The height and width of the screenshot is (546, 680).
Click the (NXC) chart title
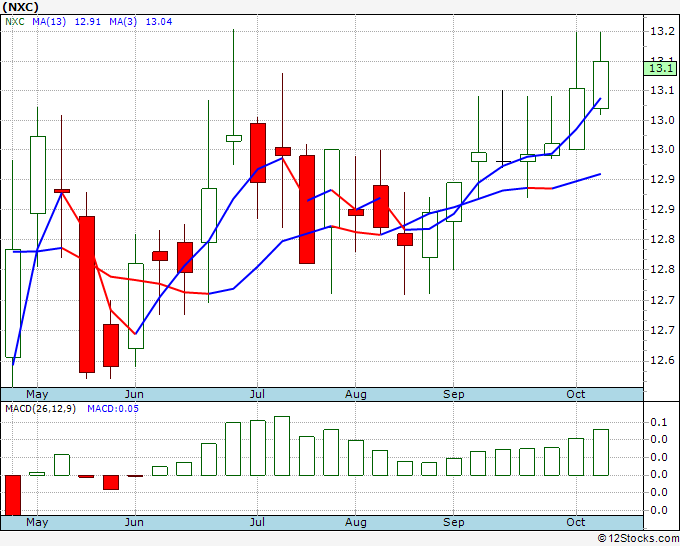pos(20,7)
